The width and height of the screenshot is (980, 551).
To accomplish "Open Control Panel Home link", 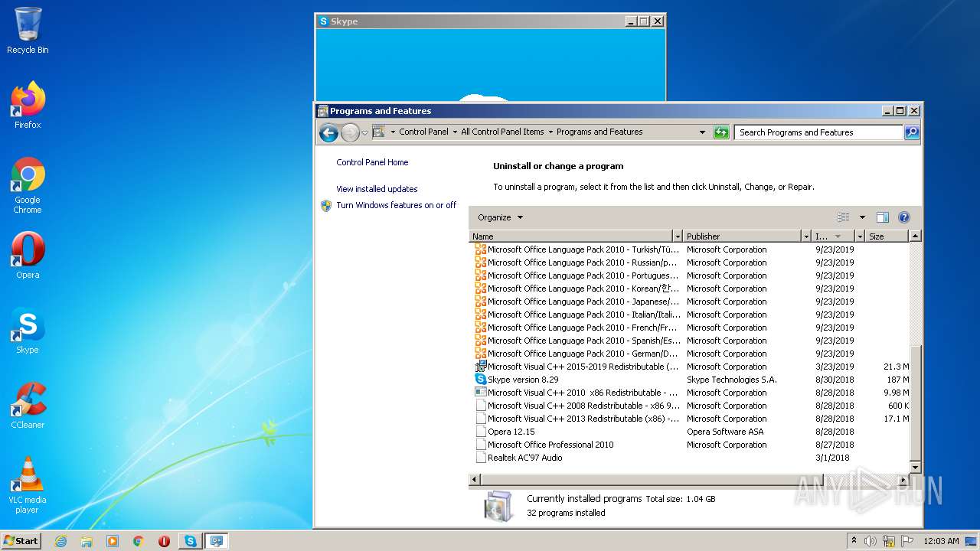I will click(x=372, y=162).
